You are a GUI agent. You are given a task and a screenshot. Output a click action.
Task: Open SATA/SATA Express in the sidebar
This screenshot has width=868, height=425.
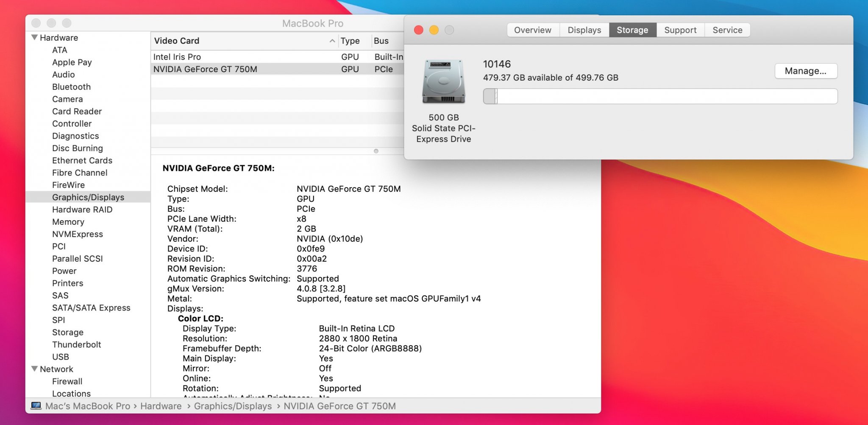[91, 308]
